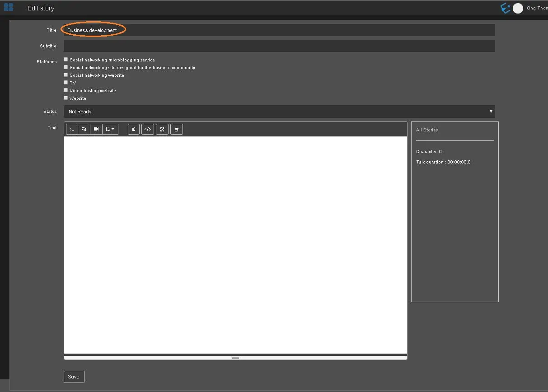Open the app grid icon in header
The width and height of the screenshot is (548, 392).
tap(9, 7)
